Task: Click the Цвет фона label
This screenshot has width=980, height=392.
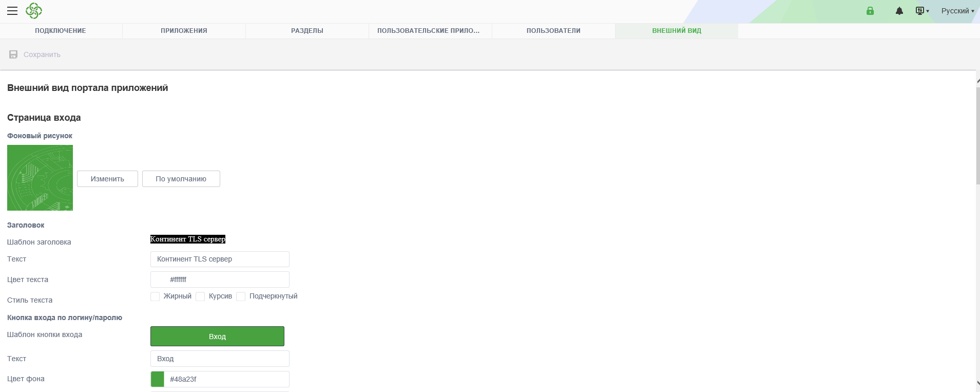Action: click(26, 379)
